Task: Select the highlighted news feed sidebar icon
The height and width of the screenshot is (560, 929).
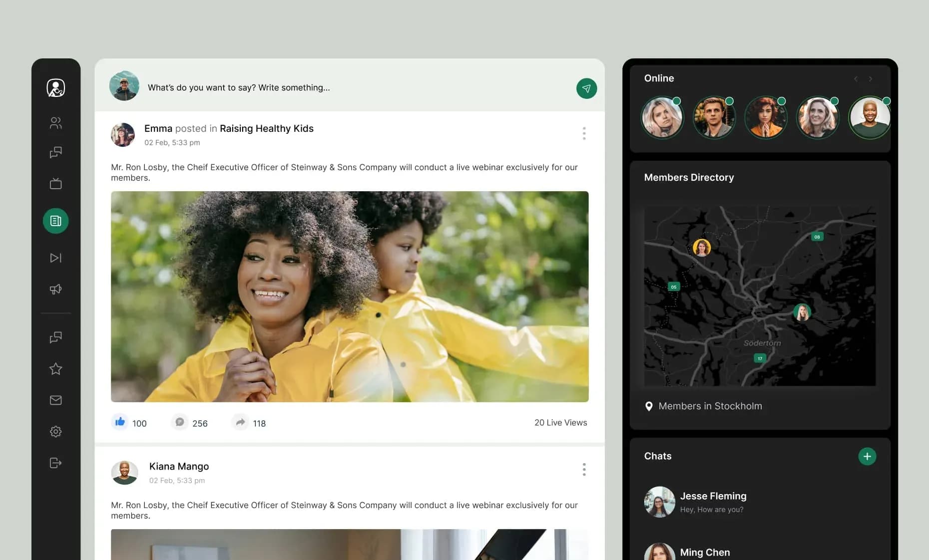Action: pos(56,221)
